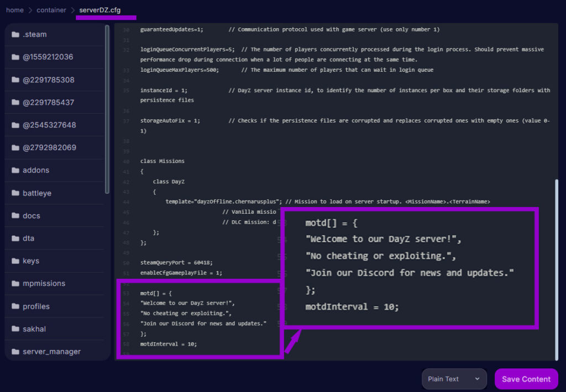The width and height of the screenshot is (566, 392).
Task: Select the dta folder icon
Action: click(15, 238)
